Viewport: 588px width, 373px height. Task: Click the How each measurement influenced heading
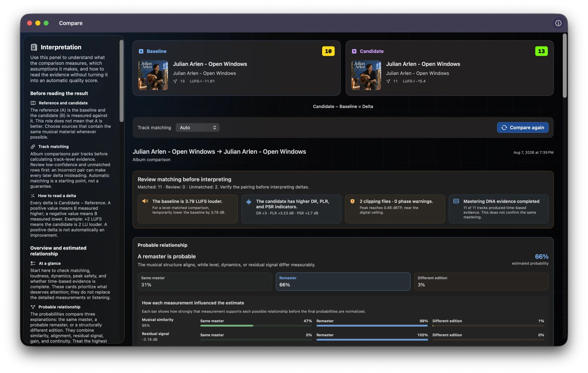coord(193,303)
